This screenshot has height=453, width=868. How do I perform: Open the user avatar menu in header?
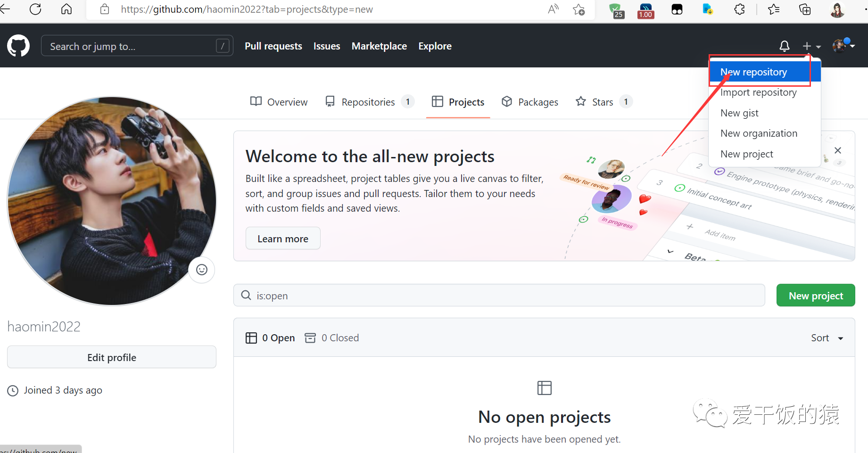pos(843,46)
